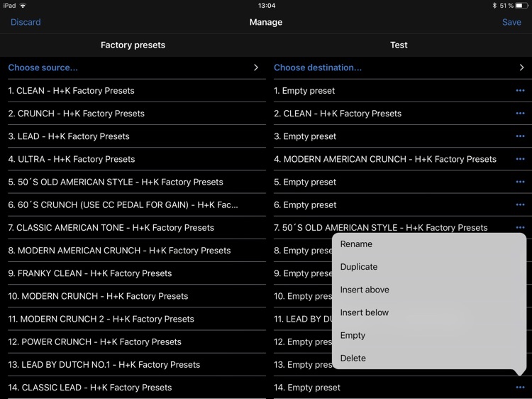Screen dimensions: 532x399
Task: Open more options for 5. Empty preset
Action: click(520, 182)
